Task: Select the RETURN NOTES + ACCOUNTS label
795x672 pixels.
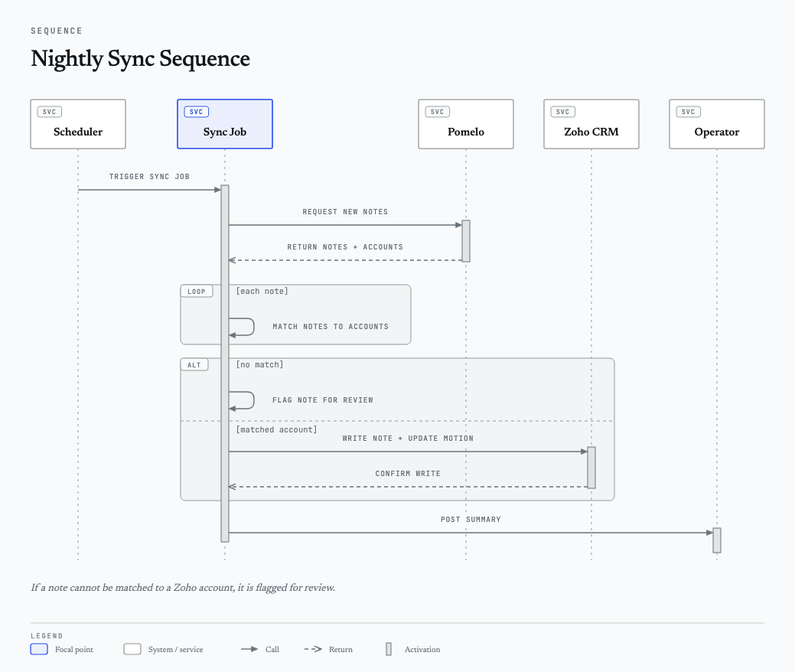Action: (x=345, y=247)
